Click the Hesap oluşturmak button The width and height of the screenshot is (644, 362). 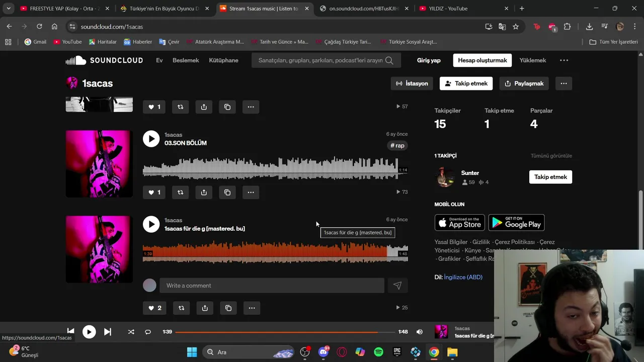pos(482,60)
